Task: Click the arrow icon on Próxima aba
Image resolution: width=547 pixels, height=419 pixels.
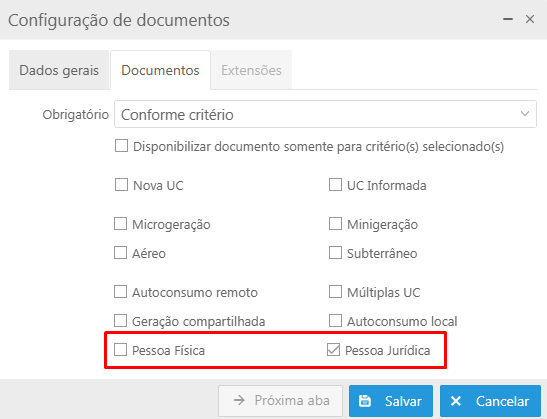Action: pyautogui.click(x=239, y=400)
